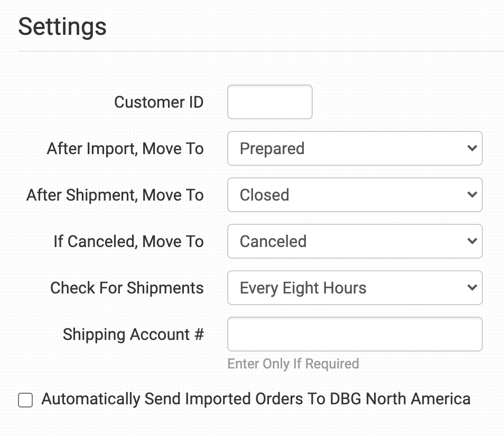Click the If Canceled, Move To label
This screenshot has height=436, width=504.
click(x=128, y=241)
